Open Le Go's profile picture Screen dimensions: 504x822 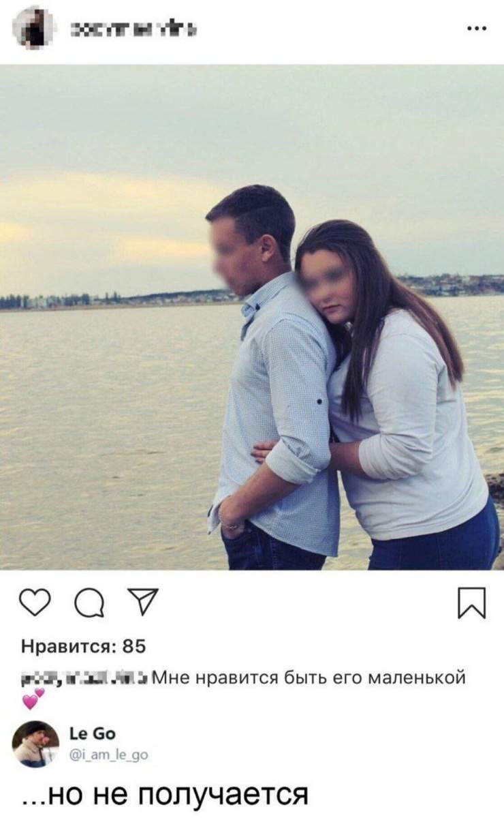coord(35,744)
